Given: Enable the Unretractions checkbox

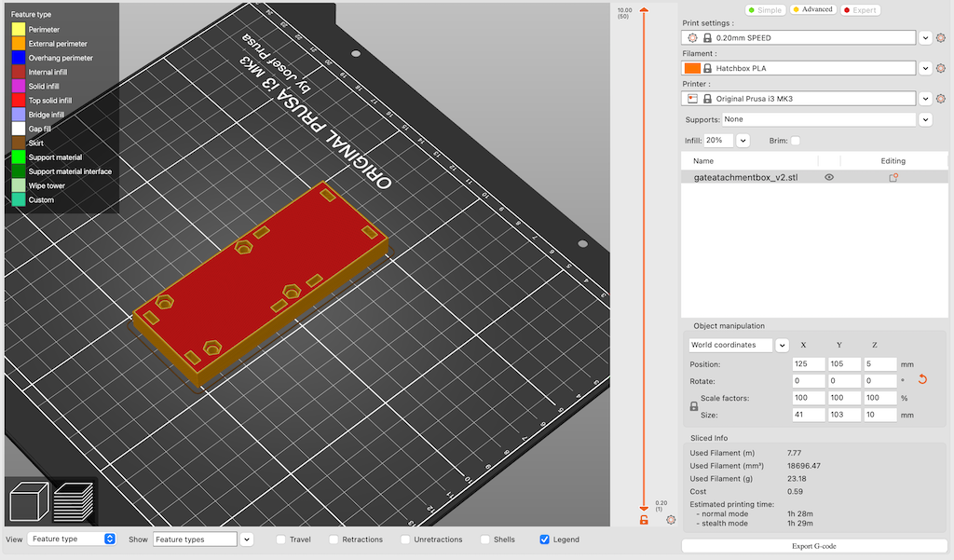Looking at the screenshot, I should point(405,540).
